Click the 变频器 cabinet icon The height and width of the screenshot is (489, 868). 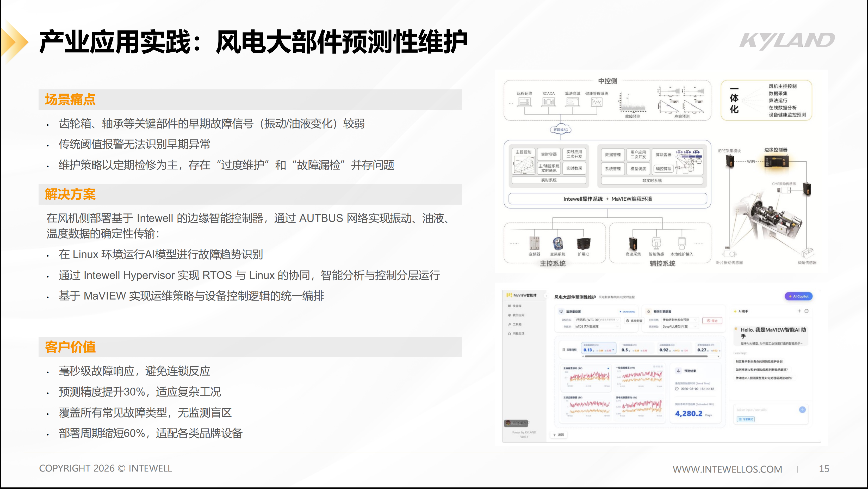click(534, 243)
